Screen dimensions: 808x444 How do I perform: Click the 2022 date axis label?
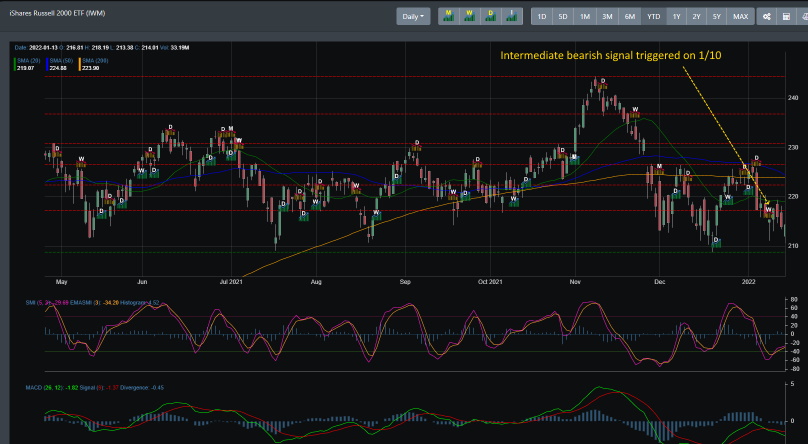pos(748,282)
